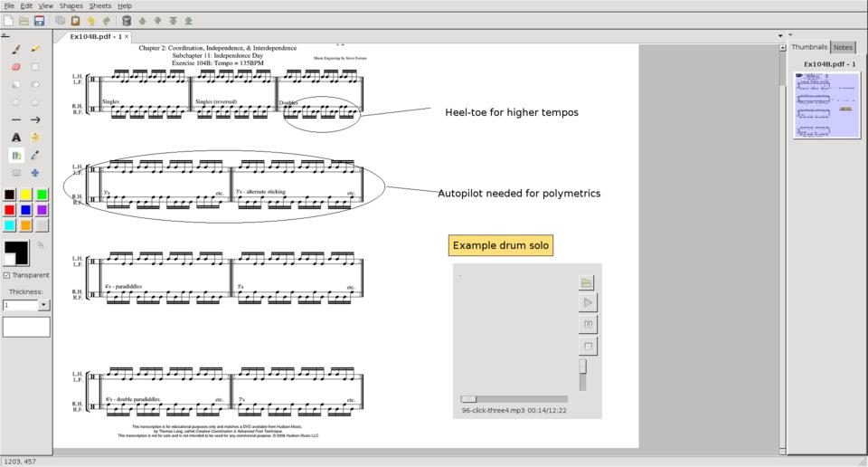Pause the embedded audio player
This screenshot has width=868, height=467.
pos(587,324)
